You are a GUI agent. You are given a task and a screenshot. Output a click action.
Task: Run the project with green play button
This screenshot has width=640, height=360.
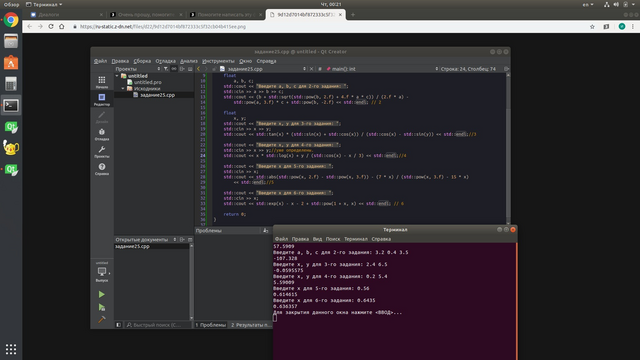(102, 294)
